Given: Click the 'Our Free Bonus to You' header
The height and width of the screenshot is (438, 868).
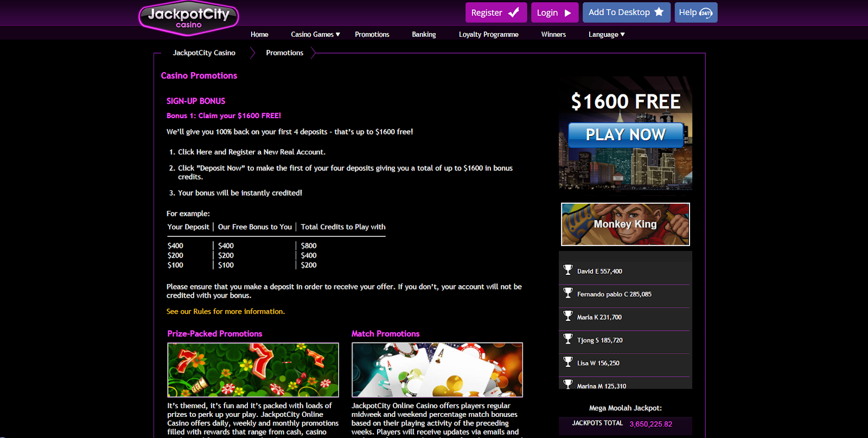Looking at the screenshot, I should click(x=255, y=227).
